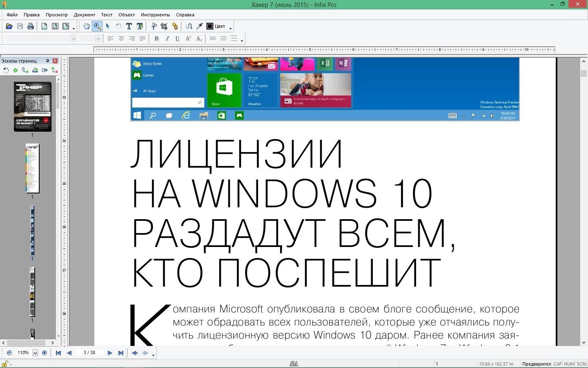Go to the first page
This screenshot has height=368, width=588.
58,353
